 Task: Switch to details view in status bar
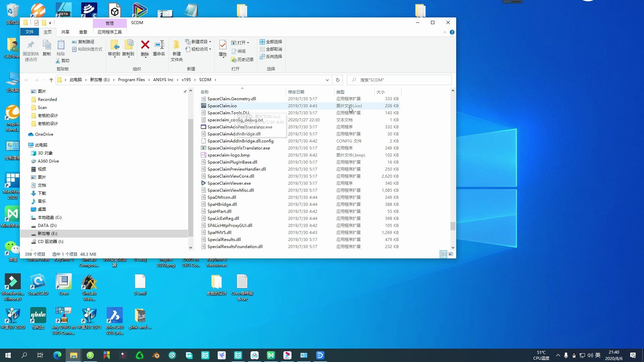[443, 254]
